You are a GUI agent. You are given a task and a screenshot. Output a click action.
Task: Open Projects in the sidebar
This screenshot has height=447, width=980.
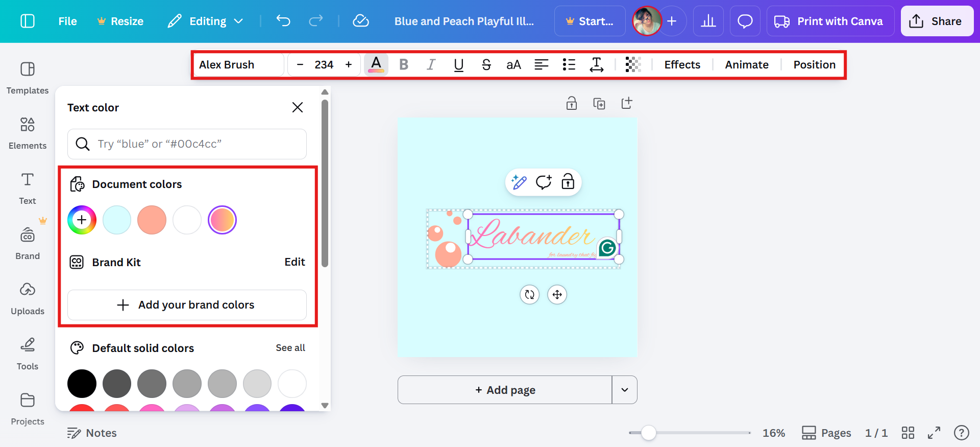[x=28, y=409]
